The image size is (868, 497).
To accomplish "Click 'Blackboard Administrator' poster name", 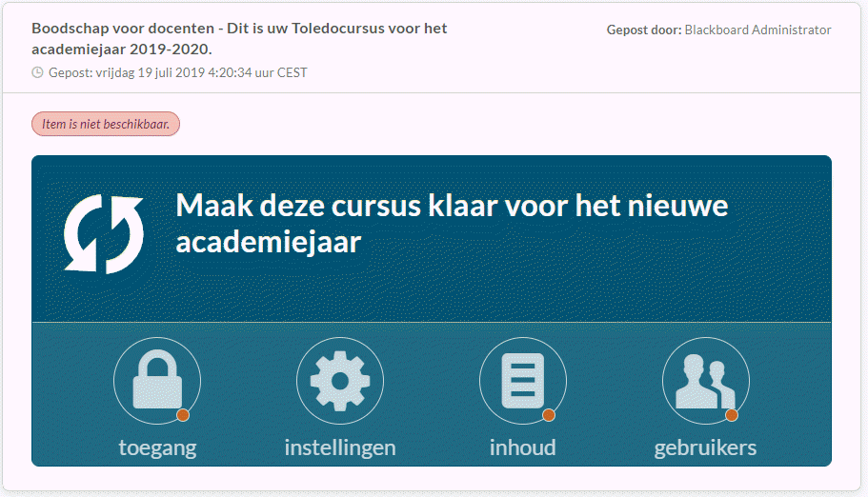I will click(x=757, y=30).
